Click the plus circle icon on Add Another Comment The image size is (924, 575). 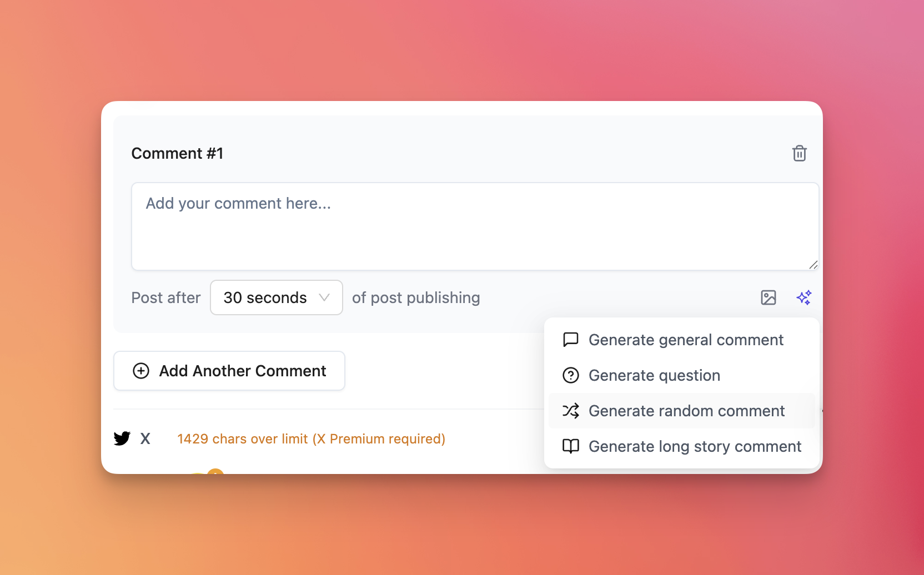point(140,371)
